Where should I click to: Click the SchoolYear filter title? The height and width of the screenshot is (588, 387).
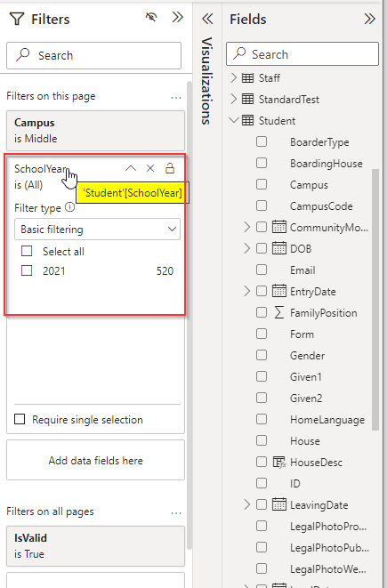pyautogui.click(x=40, y=169)
